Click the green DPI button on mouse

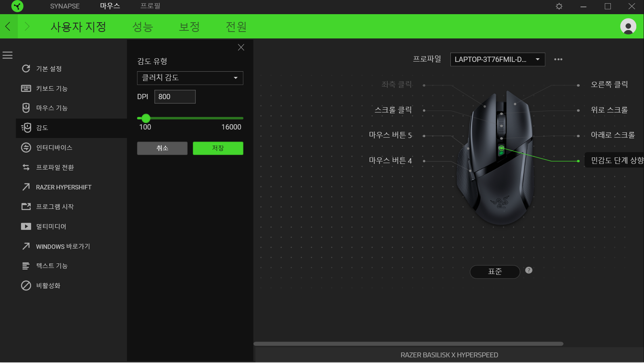[x=501, y=149]
